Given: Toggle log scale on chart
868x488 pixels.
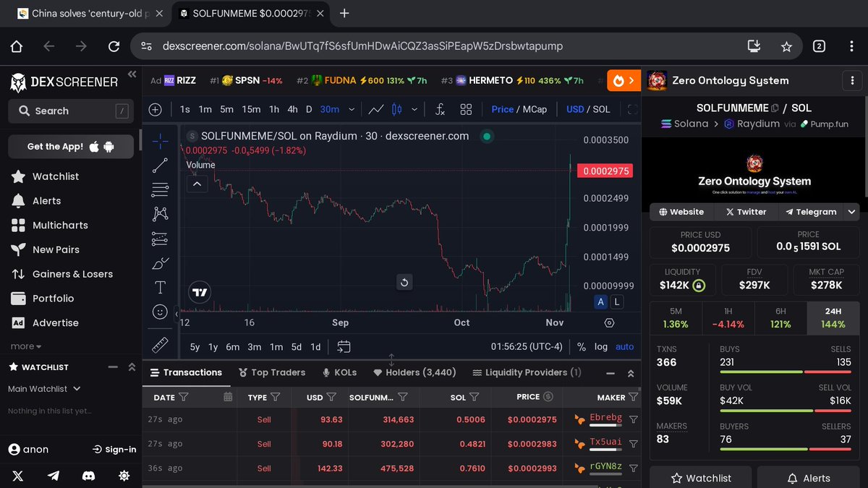Looking at the screenshot, I should 601,347.
